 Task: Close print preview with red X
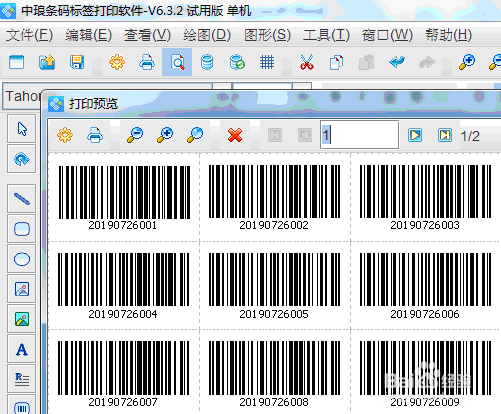(x=235, y=135)
